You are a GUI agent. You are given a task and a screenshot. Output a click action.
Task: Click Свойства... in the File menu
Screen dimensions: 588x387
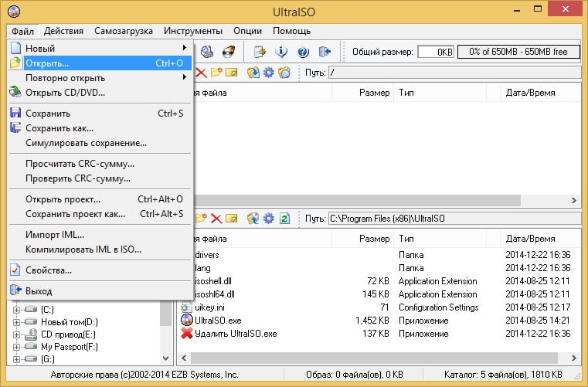(x=49, y=270)
